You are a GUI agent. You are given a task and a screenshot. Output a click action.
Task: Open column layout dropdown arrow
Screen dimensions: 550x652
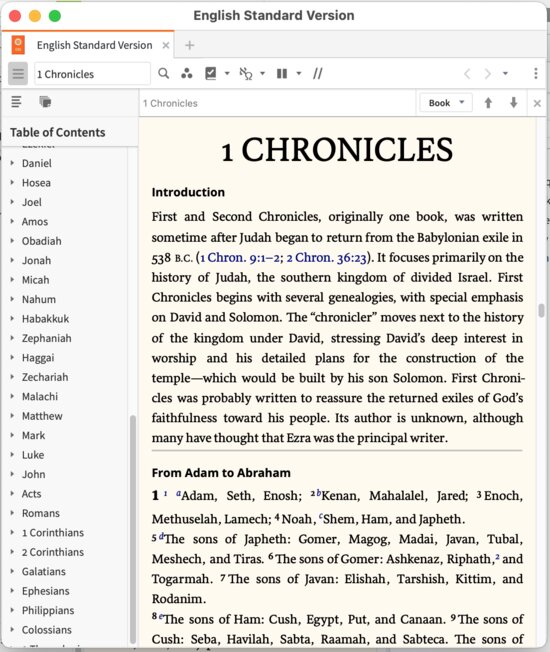click(298, 74)
